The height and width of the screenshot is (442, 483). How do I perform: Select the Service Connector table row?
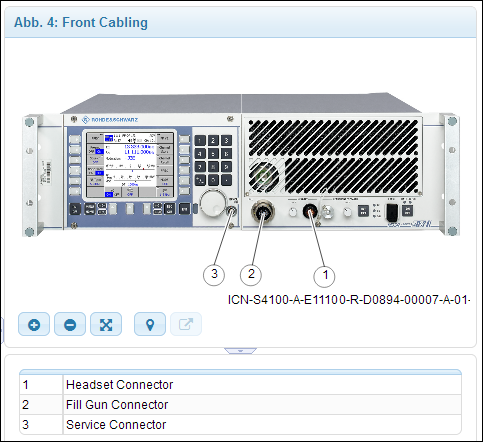click(240, 424)
